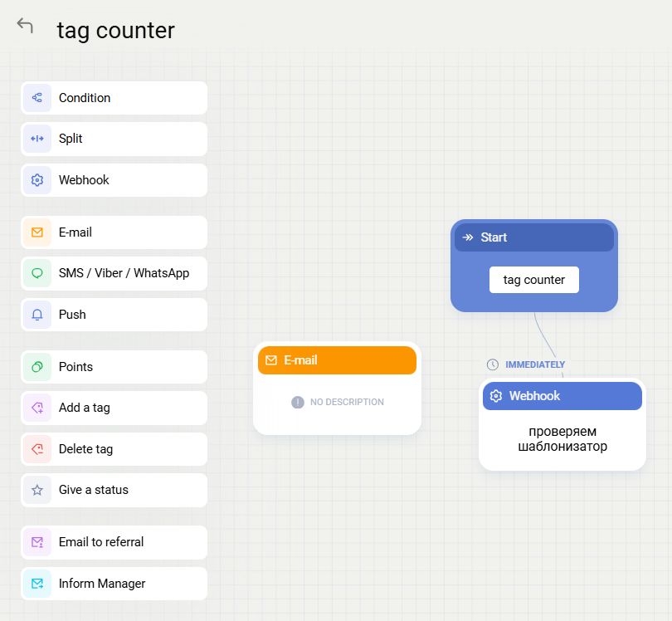The width and height of the screenshot is (672, 621).
Task: Click the Add a tag icon
Action: point(37,408)
